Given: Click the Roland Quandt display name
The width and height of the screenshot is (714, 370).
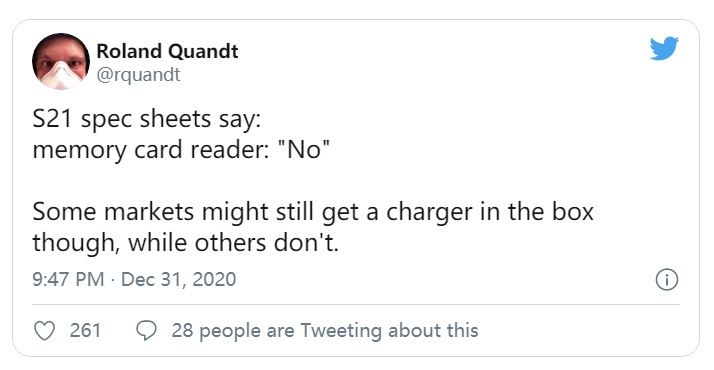Looking at the screenshot, I should (x=167, y=51).
